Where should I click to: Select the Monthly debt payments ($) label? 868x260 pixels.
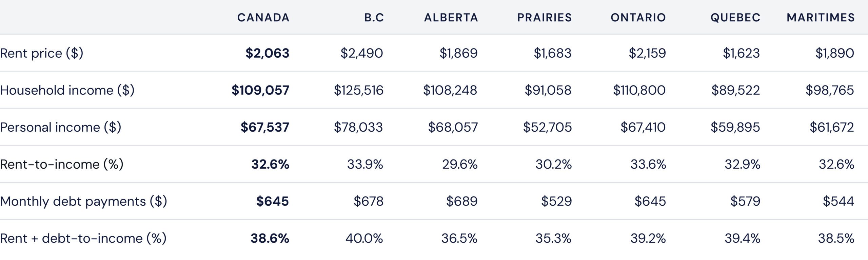pyautogui.click(x=83, y=201)
